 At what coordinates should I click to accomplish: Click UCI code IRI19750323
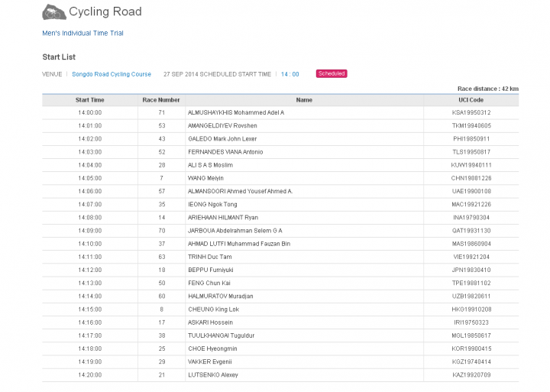tap(471, 322)
